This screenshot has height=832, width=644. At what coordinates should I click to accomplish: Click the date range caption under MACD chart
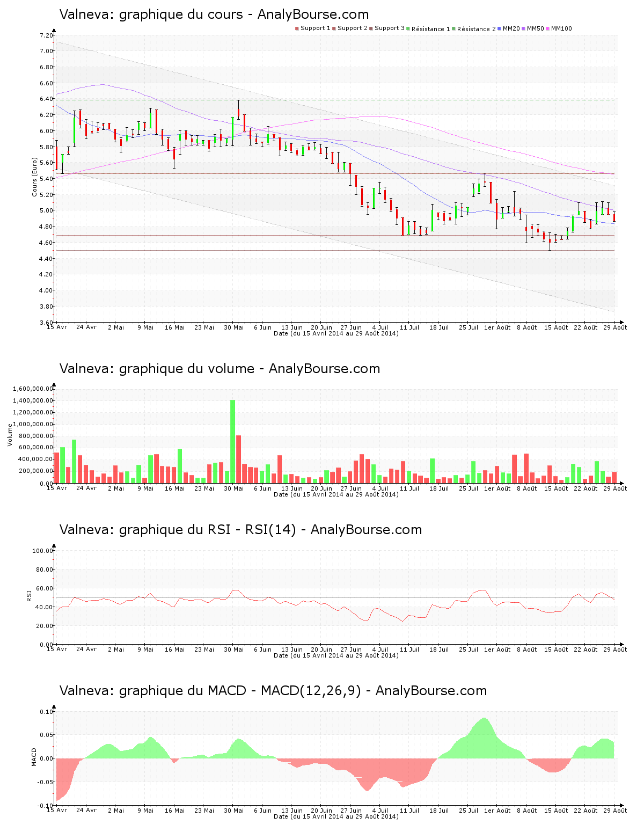(336, 816)
